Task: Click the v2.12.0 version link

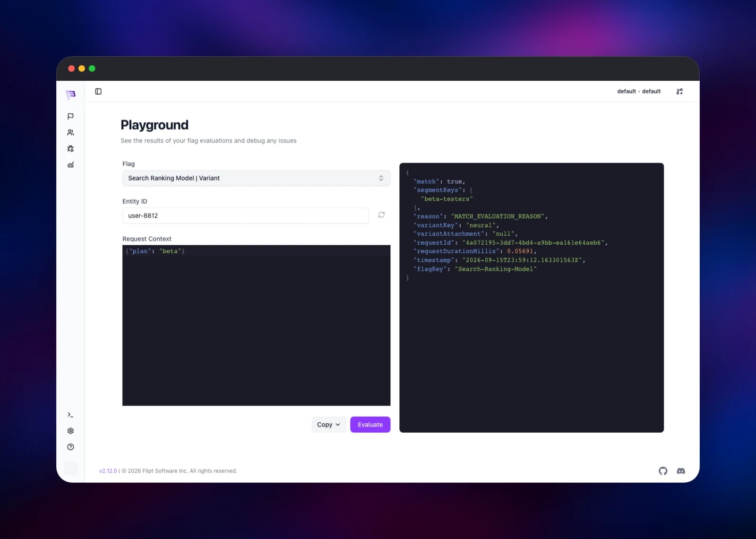Action: pos(108,471)
